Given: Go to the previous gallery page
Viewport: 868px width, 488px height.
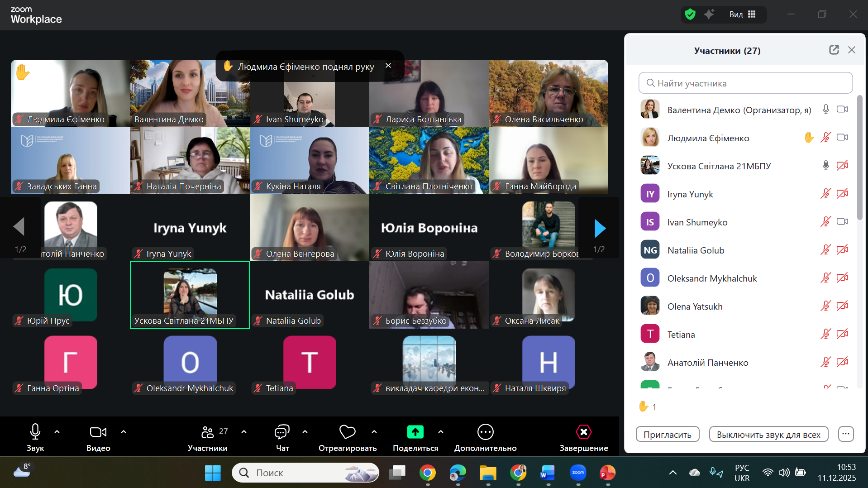Looking at the screenshot, I should pos(19,226).
